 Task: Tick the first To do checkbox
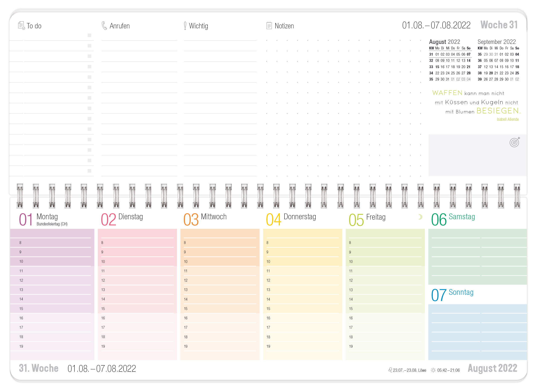(x=90, y=35)
